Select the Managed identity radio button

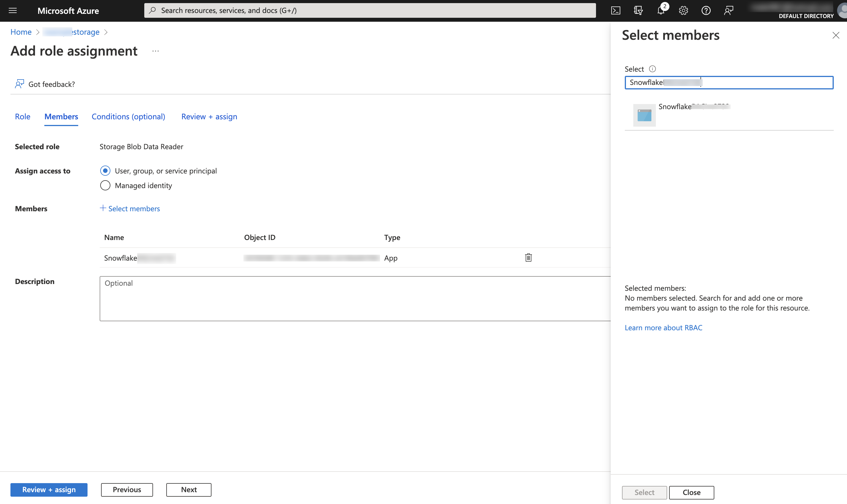point(105,185)
